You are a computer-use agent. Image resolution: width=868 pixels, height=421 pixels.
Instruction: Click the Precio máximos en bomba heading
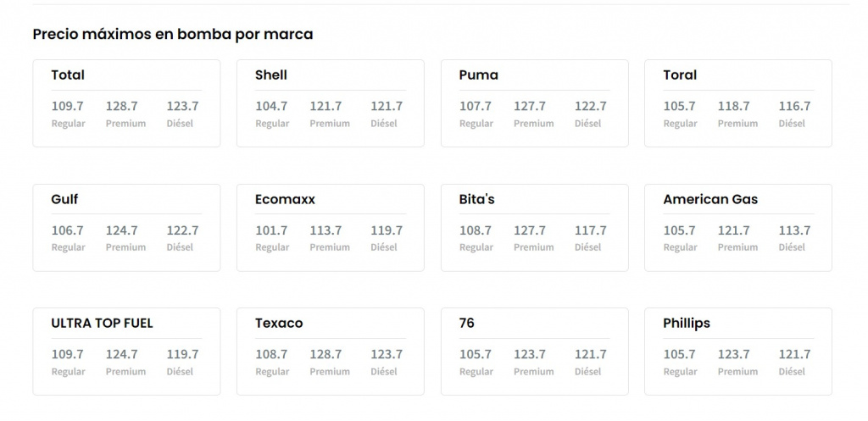point(172,34)
